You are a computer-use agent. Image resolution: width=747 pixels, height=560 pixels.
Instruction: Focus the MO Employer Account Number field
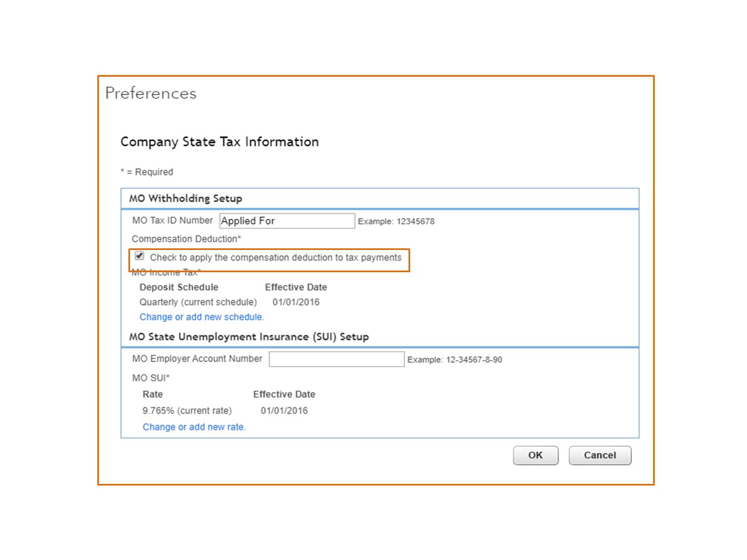coord(336,359)
